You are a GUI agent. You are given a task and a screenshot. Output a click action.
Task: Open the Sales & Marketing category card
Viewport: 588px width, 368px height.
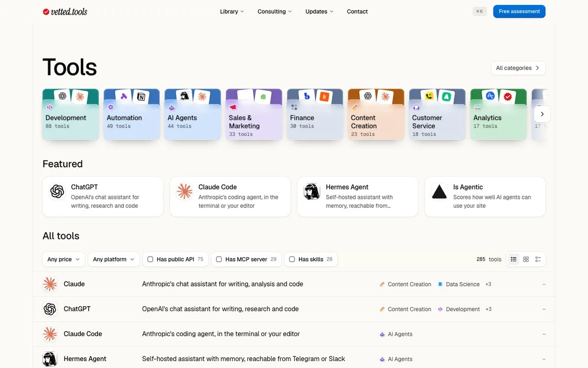[254, 114]
